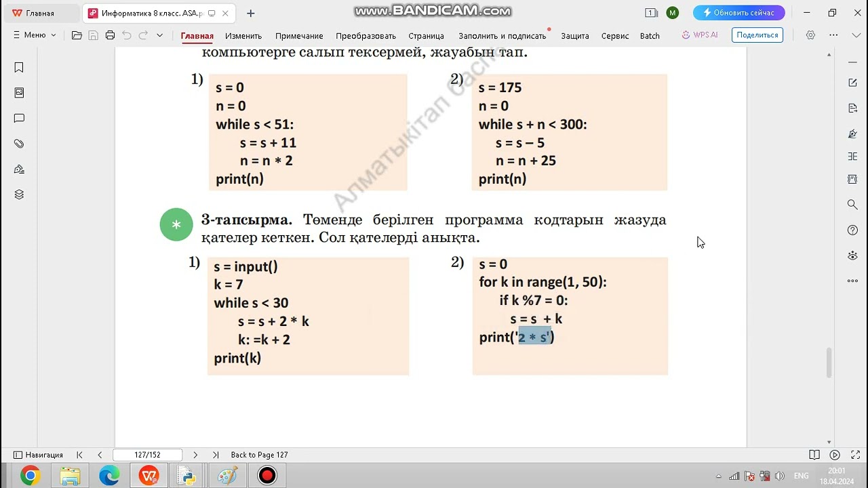Open more tools ellipsis in right sidebar
The image size is (868, 488).
click(x=852, y=281)
